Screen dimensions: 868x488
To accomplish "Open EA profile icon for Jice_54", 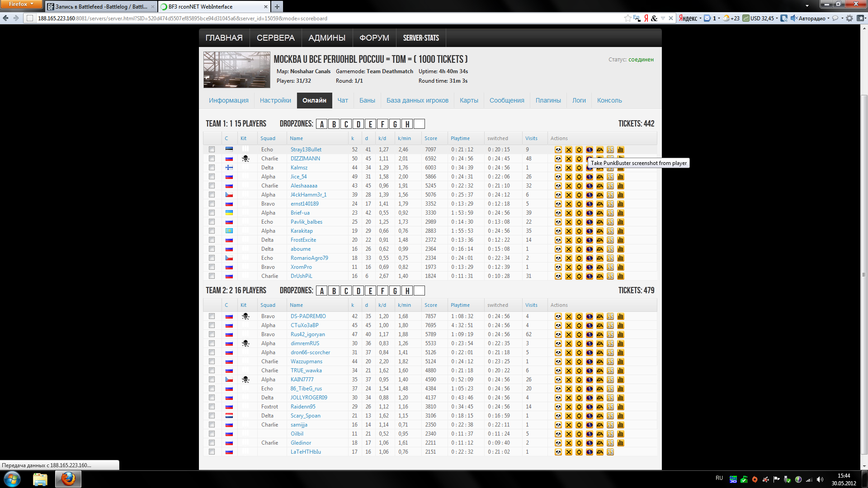I will [600, 177].
